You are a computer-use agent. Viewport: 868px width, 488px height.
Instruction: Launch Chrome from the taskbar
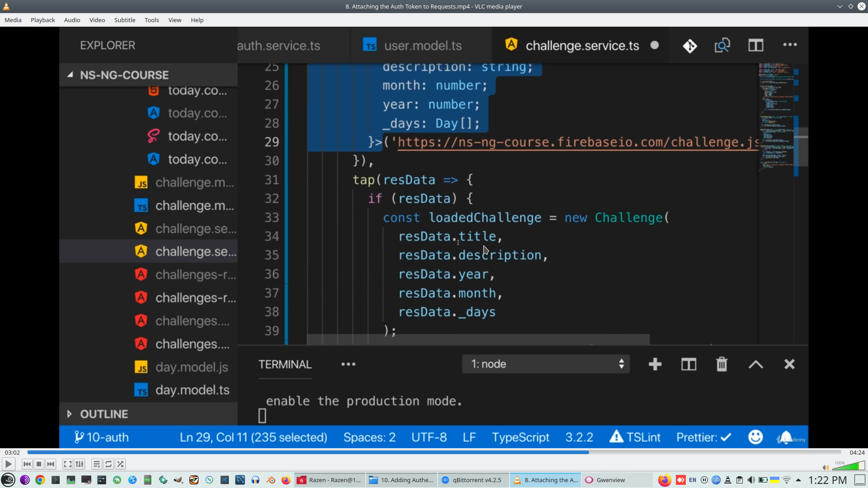40,480
